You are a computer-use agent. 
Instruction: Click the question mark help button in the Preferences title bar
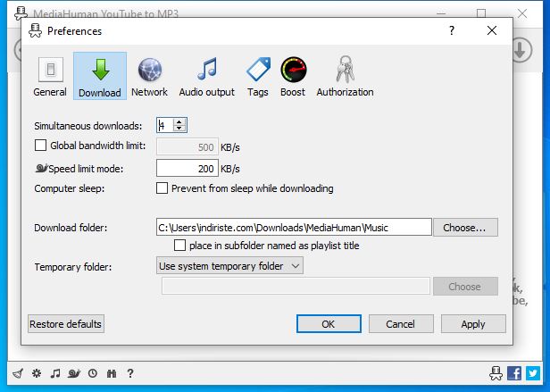[x=452, y=31]
